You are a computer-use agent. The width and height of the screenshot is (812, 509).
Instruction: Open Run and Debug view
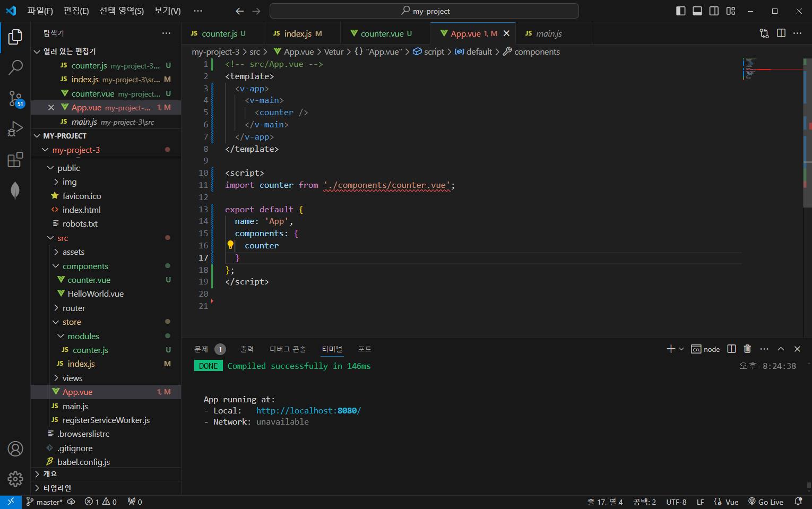15,129
